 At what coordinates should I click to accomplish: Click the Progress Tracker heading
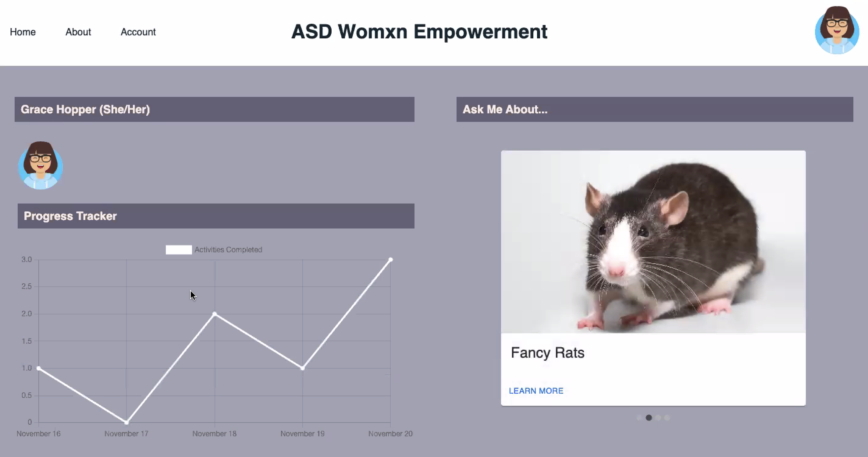click(70, 216)
